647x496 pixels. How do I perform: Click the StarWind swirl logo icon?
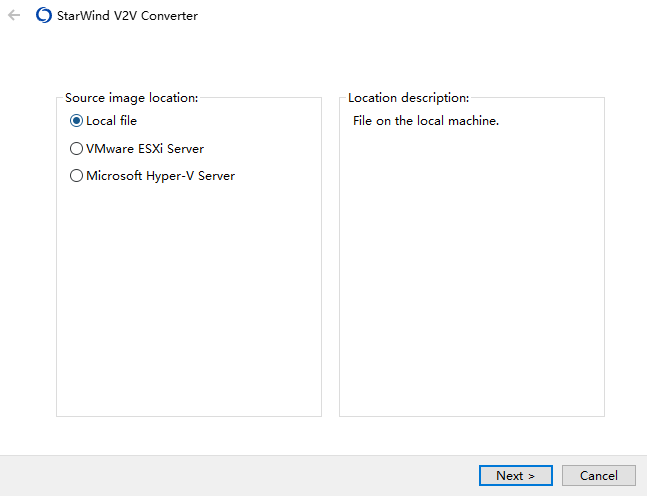[44, 16]
